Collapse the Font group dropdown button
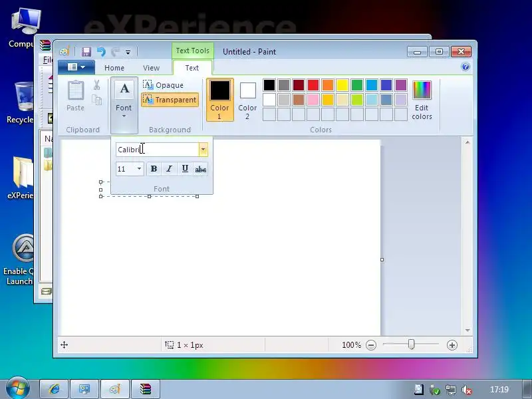The width and height of the screenshot is (532, 399). [124, 105]
